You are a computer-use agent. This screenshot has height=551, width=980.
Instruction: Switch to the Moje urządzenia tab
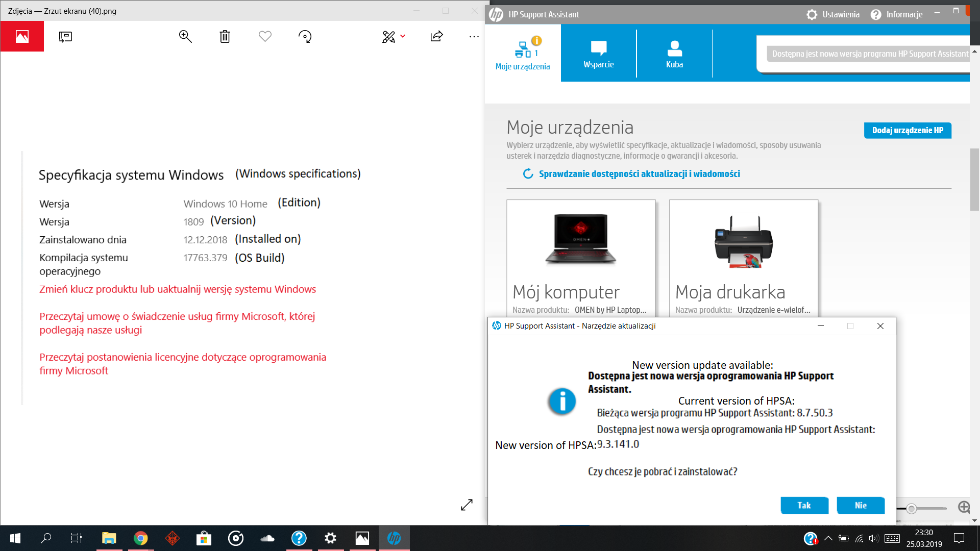point(523,53)
